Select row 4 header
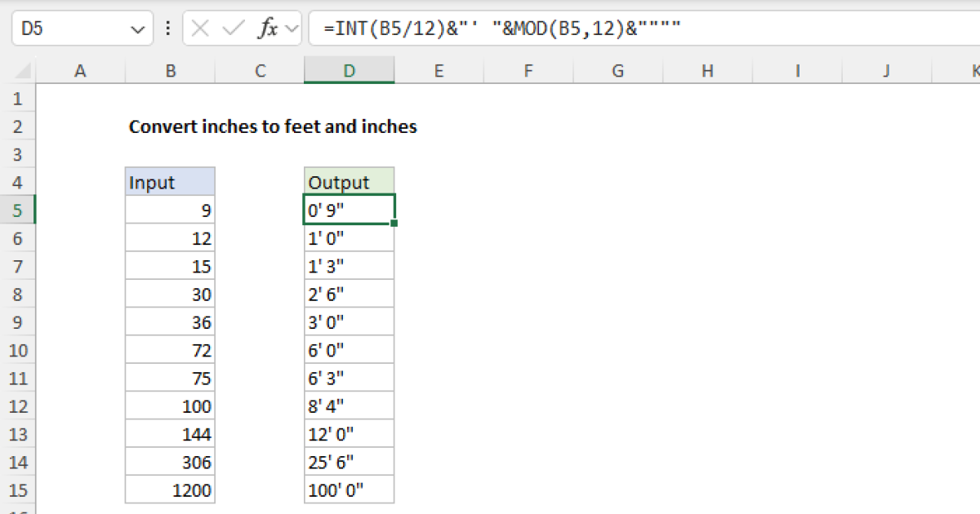This screenshot has width=980, height=514. click(18, 182)
